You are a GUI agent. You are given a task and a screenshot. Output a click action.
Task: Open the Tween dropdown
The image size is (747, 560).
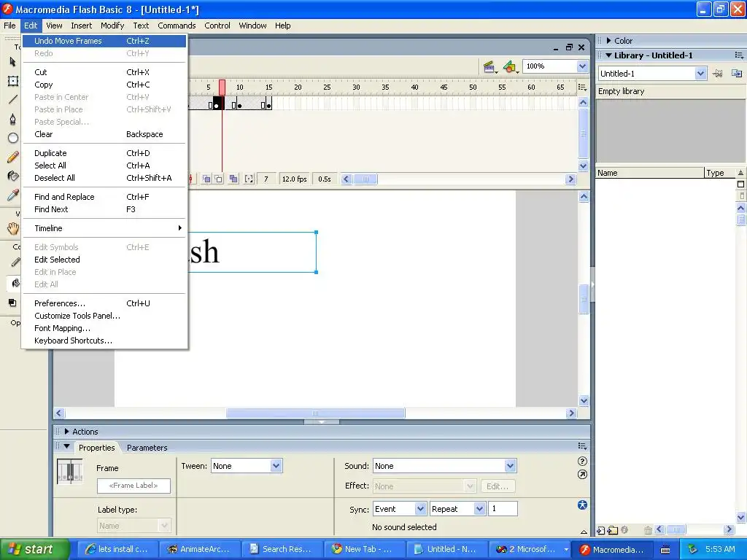pyautogui.click(x=276, y=466)
